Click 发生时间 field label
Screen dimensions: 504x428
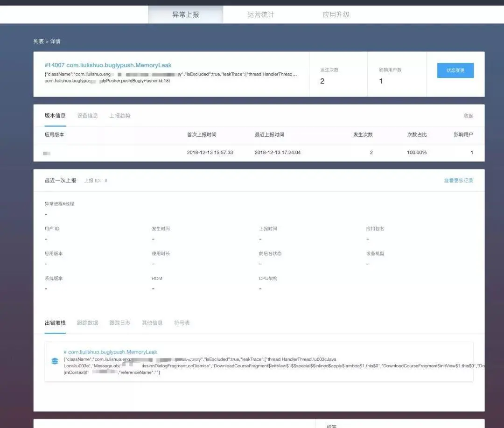(x=161, y=229)
